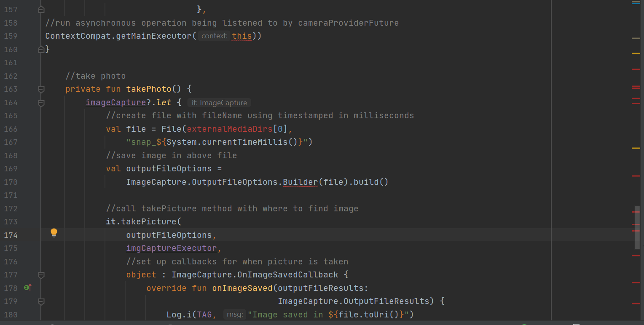644x325 pixels.
Task: Click 'OnImageSavedCallback' on line 177
Action: [288, 275]
